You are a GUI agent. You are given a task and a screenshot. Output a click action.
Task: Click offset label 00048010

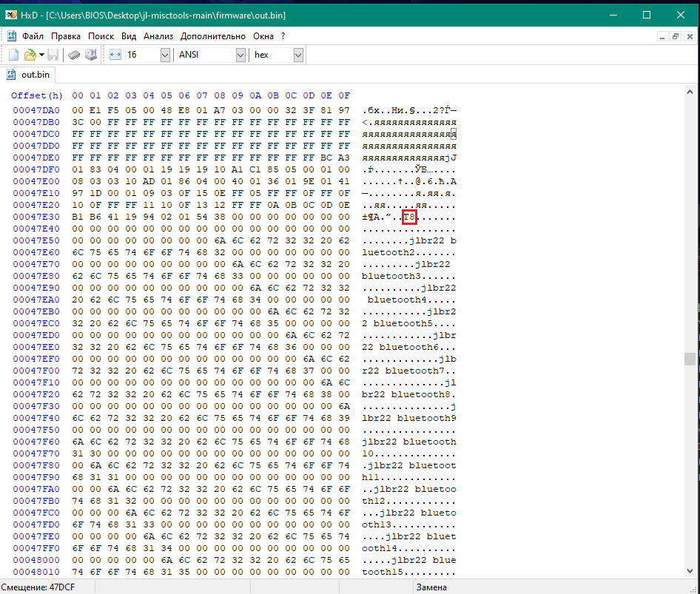[36, 572]
